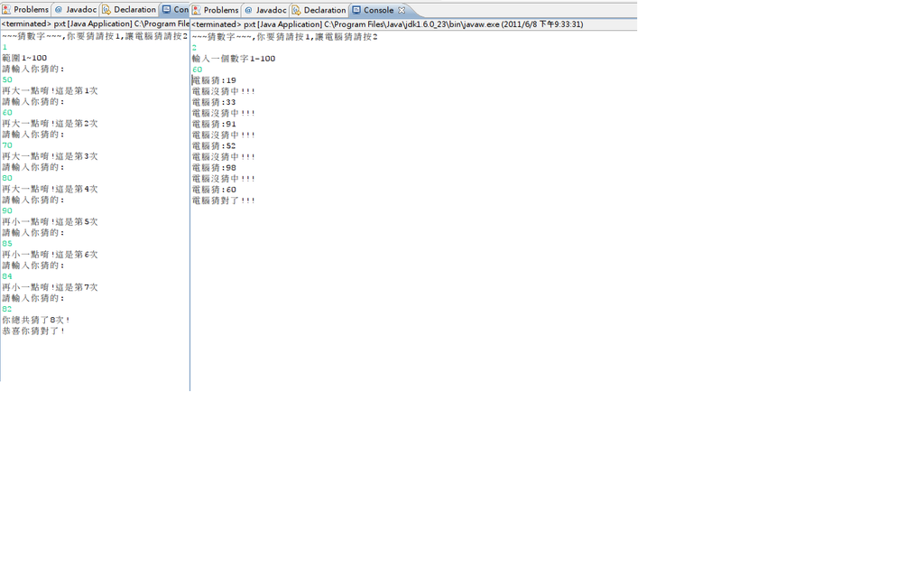Viewport: 924px width, 578px height.
Task: Click the '你總共猜了8次!' line
Action: coord(36,320)
